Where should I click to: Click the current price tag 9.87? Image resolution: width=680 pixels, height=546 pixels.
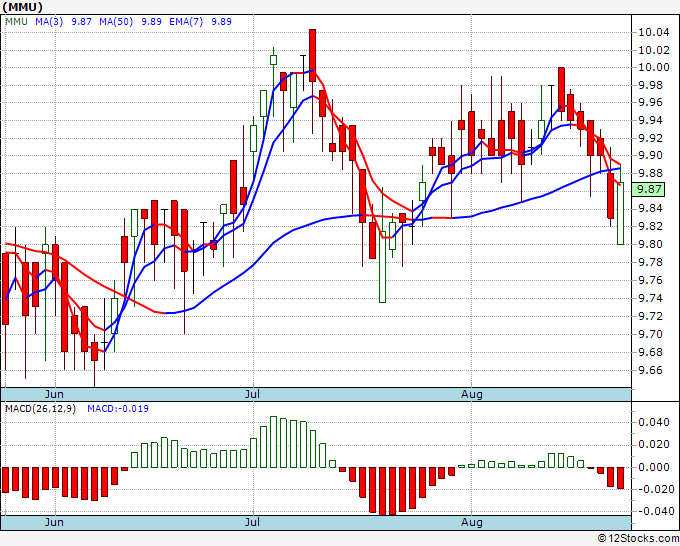click(648, 190)
